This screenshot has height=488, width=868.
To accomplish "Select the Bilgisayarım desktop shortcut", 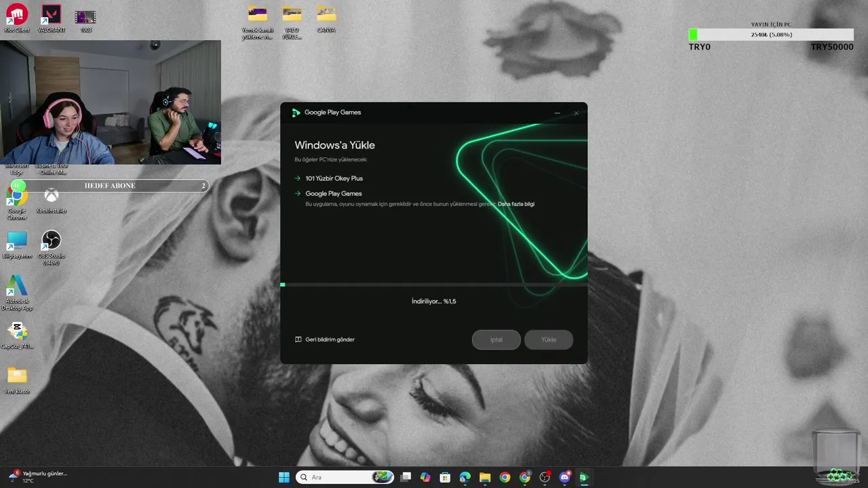I will pyautogui.click(x=17, y=245).
